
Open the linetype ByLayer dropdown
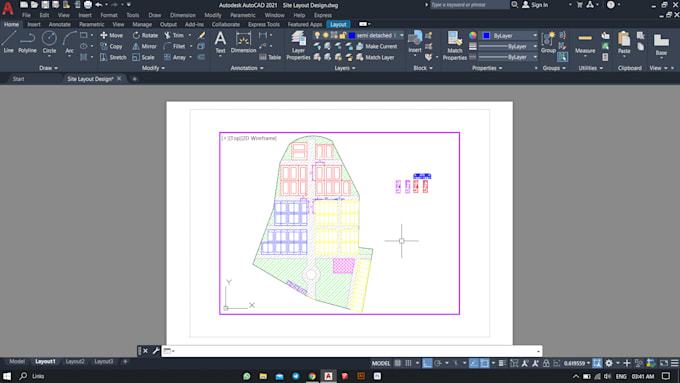508,57
